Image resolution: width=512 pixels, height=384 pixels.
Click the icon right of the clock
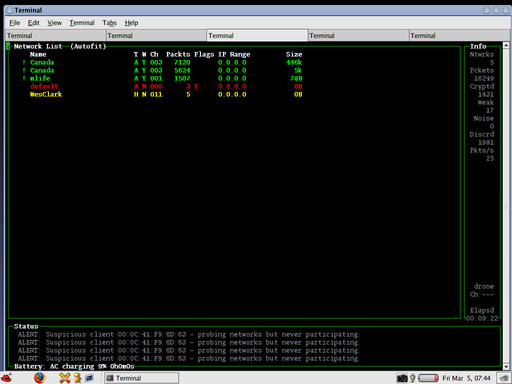(504, 378)
